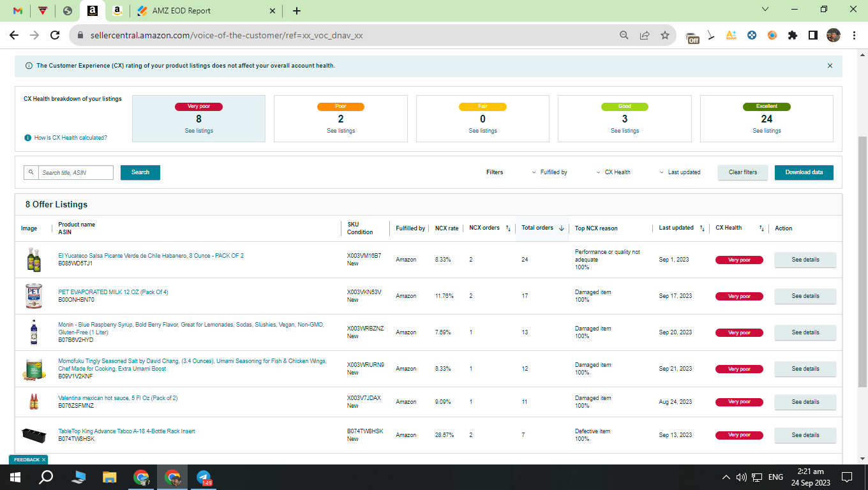Select the Very poor listings card
868x490 pixels.
click(198, 119)
